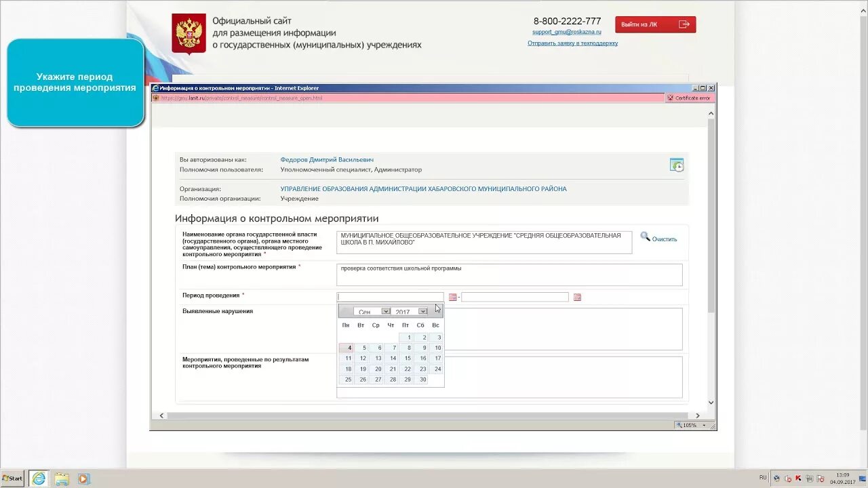Click the 8-800-2222-777 phone number

(567, 21)
